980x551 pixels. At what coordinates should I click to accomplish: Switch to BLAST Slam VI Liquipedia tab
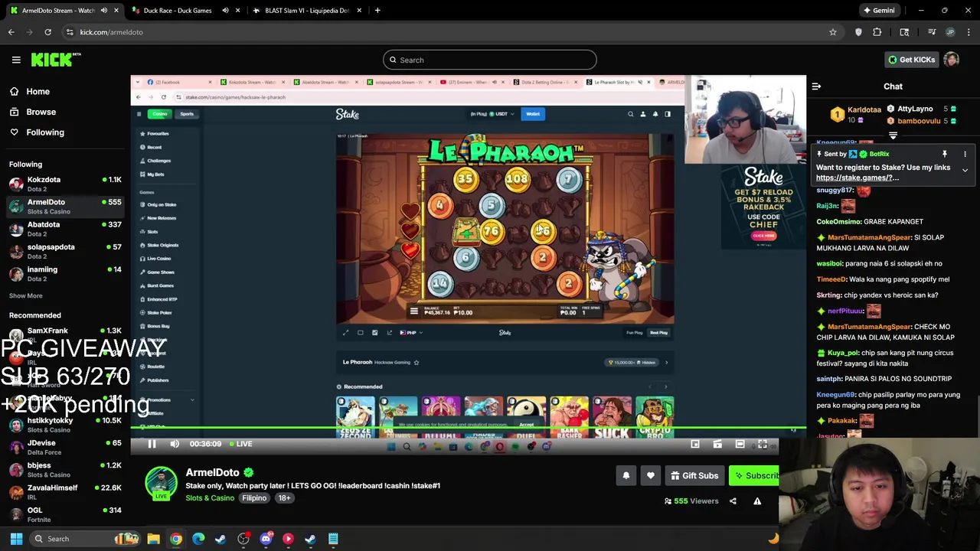pyautogui.click(x=306, y=11)
